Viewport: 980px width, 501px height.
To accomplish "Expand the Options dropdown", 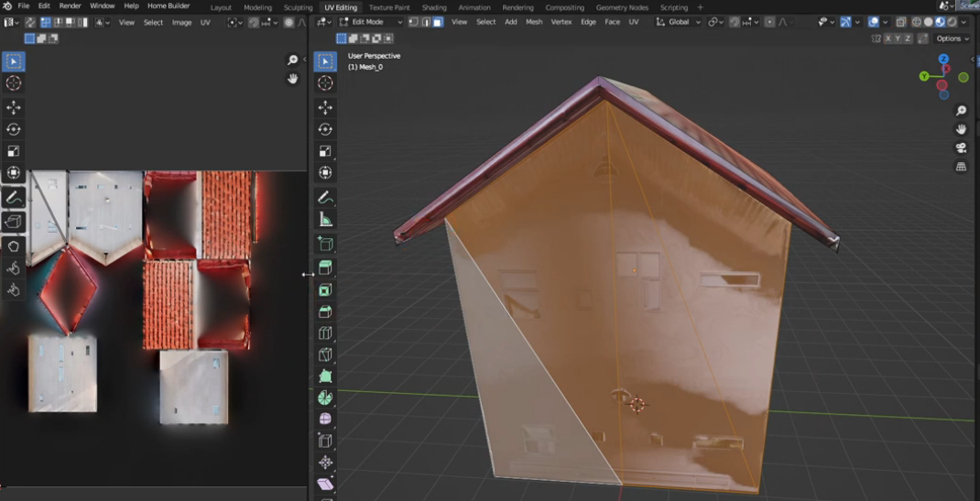I will click(952, 38).
